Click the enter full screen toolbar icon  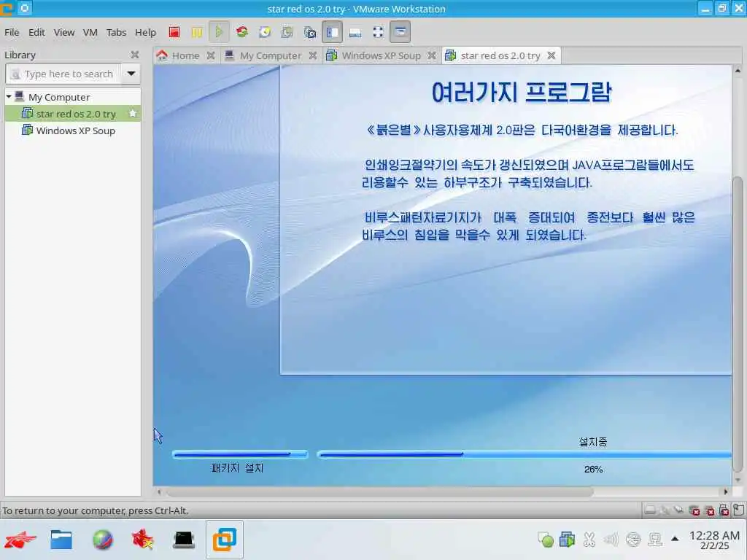point(378,32)
